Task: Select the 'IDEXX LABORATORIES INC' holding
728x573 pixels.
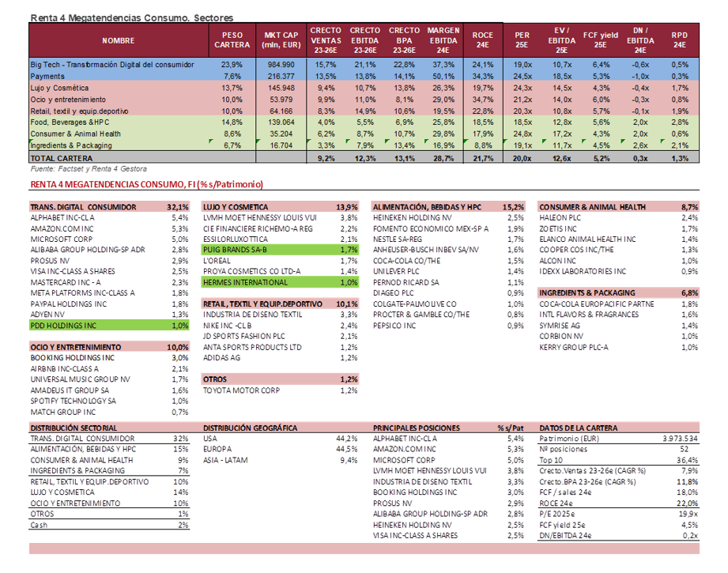Action: pyautogui.click(x=583, y=272)
